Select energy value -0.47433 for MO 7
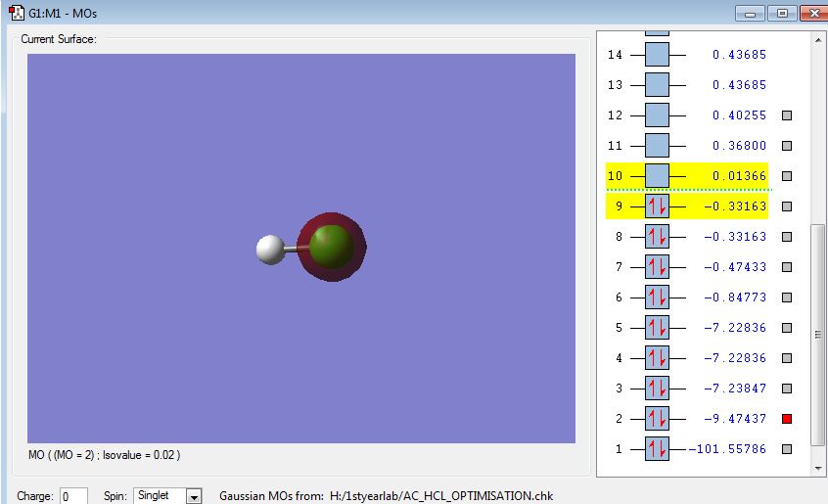Image resolution: width=828 pixels, height=504 pixels. pos(733,267)
